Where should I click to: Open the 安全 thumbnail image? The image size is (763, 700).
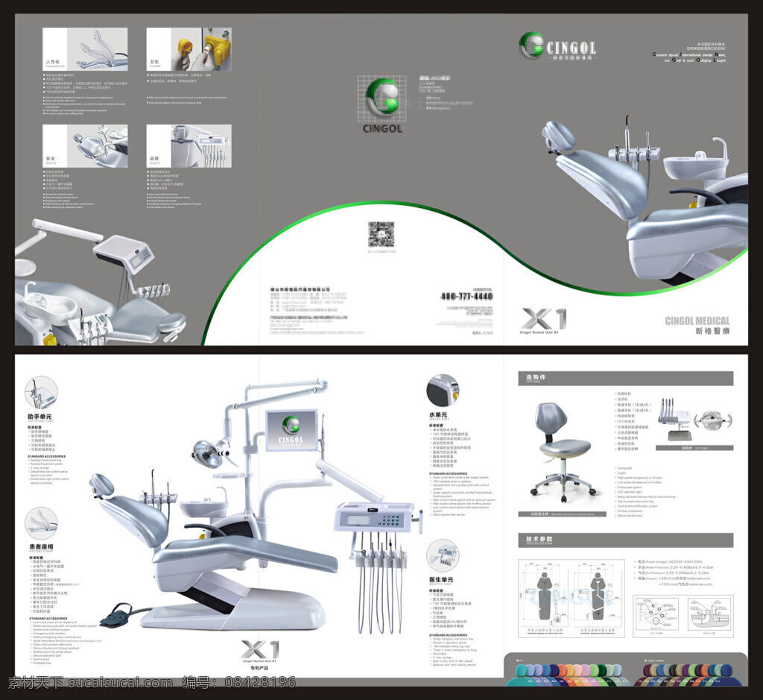[85, 146]
